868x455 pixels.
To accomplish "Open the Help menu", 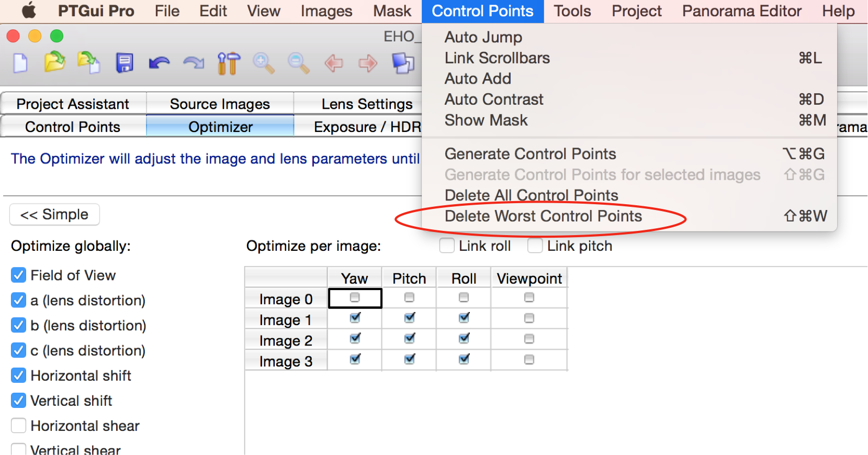I will [x=838, y=11].
